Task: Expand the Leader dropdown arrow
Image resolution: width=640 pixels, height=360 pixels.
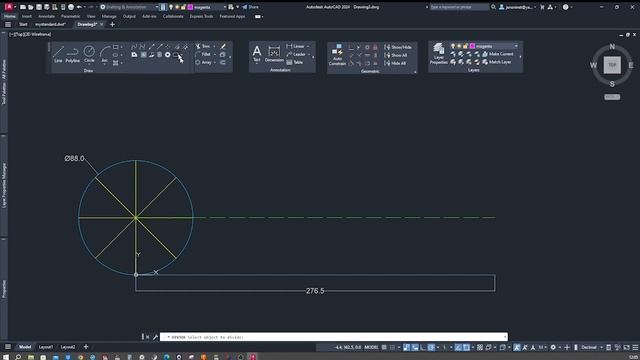Action: point(309,54)
